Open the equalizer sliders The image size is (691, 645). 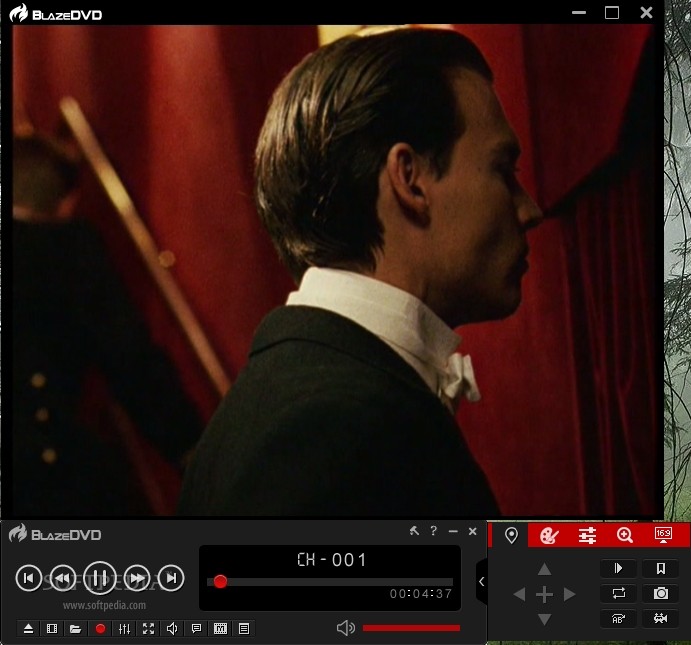(x=125, y=629)
